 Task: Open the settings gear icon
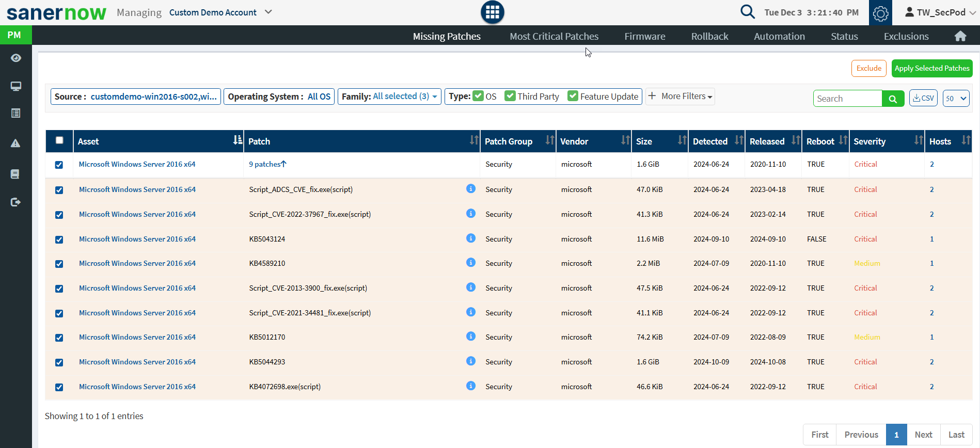coord(880,13)
